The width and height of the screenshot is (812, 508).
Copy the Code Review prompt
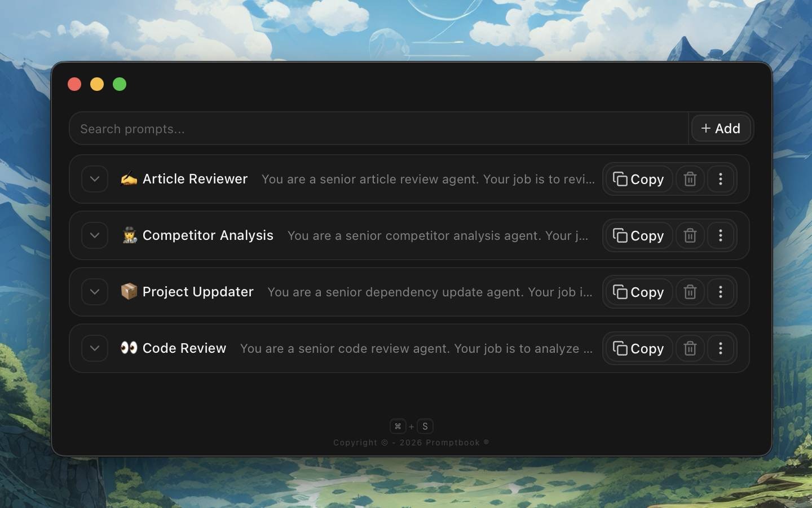(x=639, y=348)
